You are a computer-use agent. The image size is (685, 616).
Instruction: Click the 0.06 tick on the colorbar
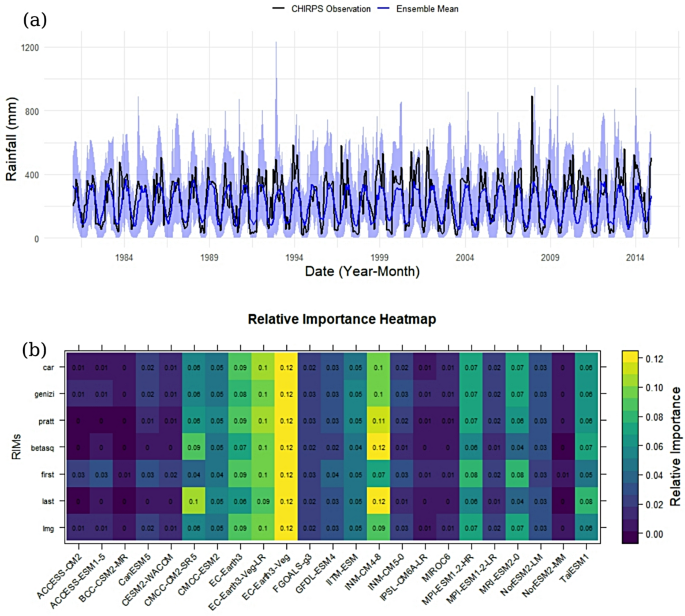click(x=654, y=446)
